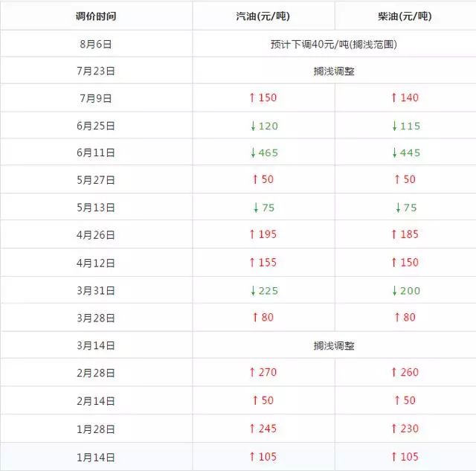Click the green down arrow beside diesel 115

[395, 126]
